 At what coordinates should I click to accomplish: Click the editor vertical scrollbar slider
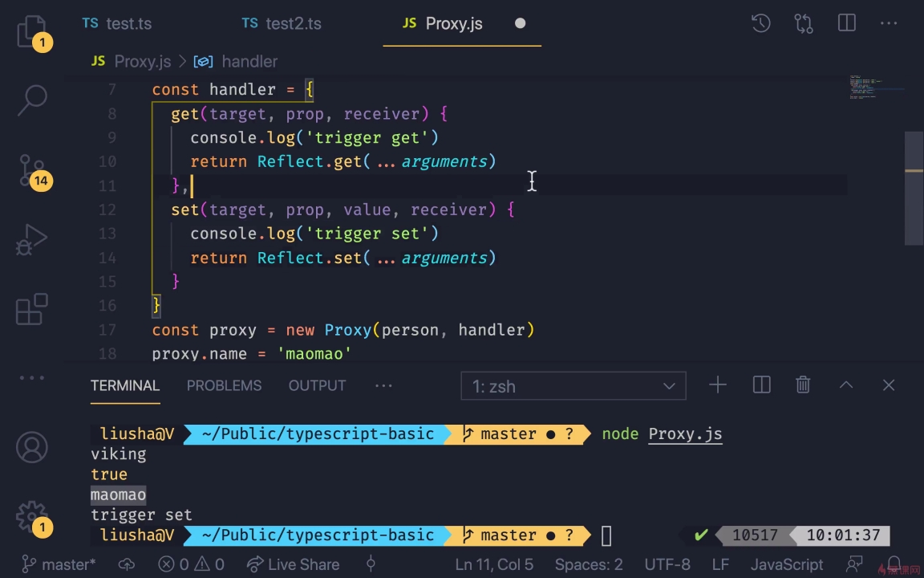coord(914,189)
